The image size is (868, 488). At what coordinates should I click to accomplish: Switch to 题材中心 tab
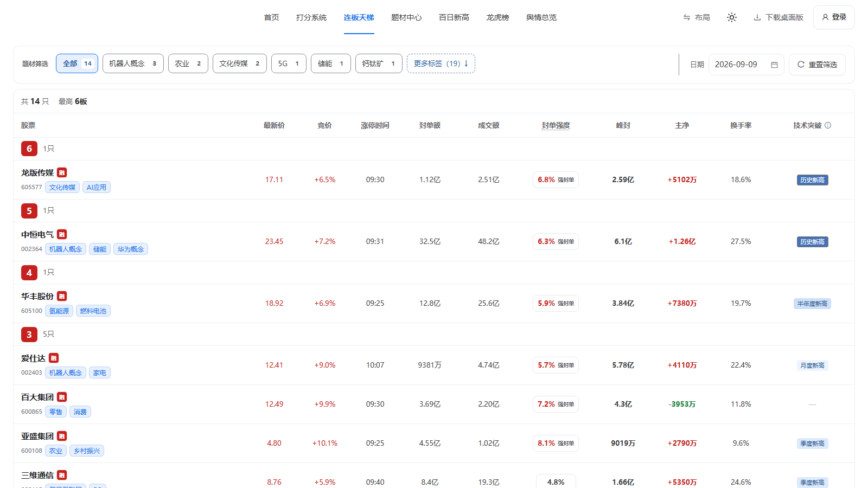tap(406, 17)
